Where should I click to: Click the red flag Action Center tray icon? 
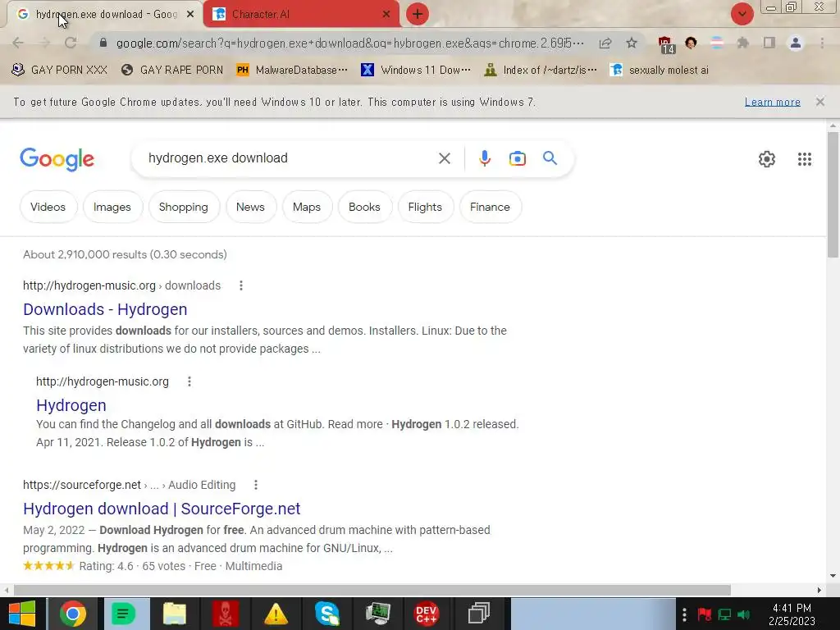click(x=704, y=614)
